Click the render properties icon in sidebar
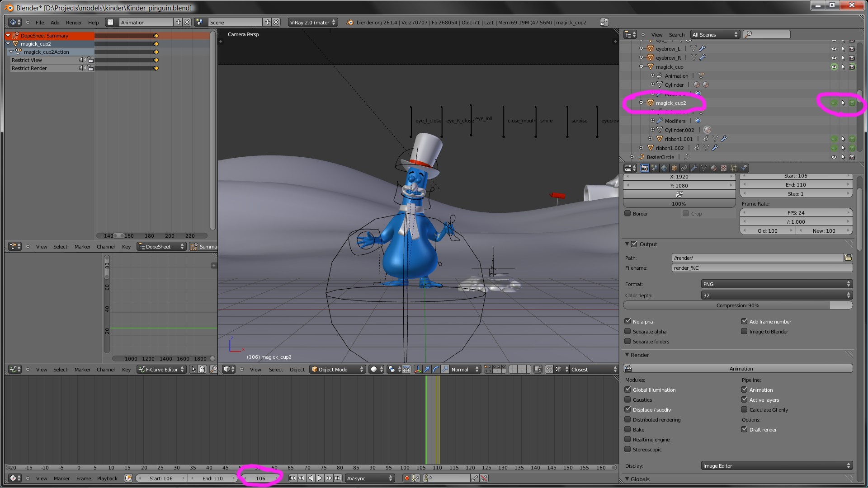 (644, 168)
